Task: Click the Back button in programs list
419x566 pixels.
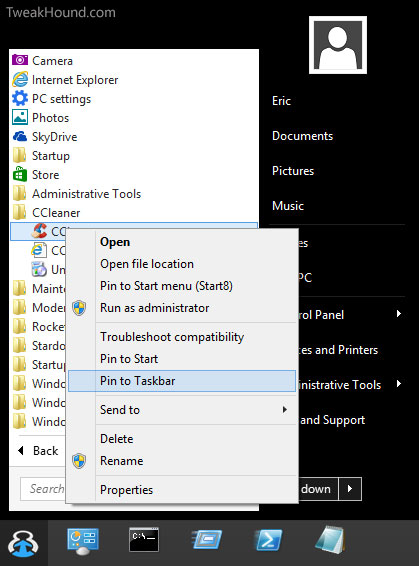Action: (38, 450)
